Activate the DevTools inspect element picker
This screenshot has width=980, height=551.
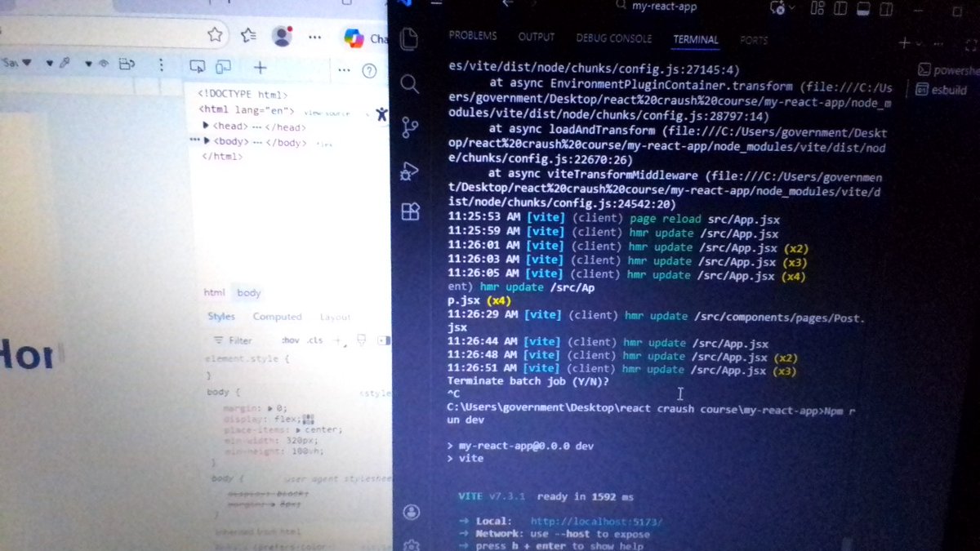pyautogui.click(x=197, y=66)
